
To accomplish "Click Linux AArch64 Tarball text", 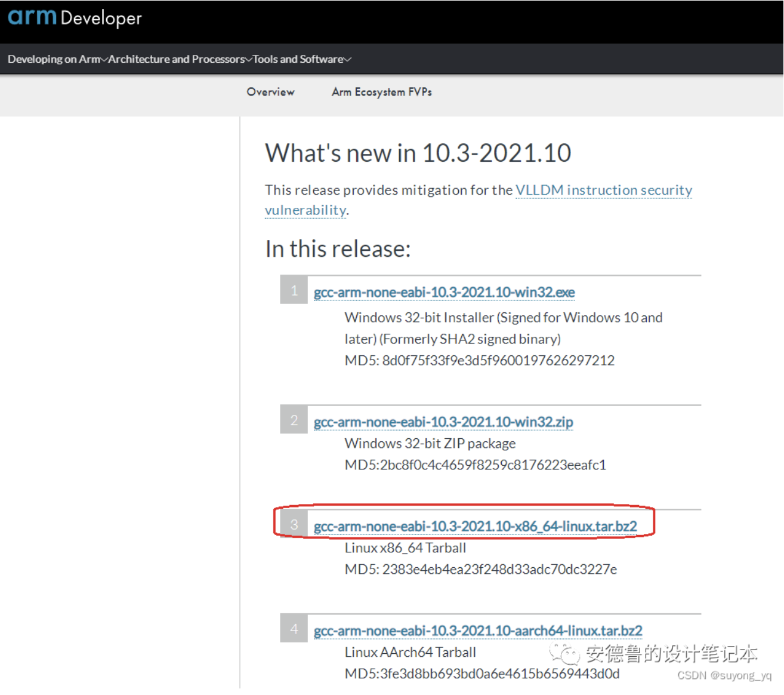I will point(410,652).
